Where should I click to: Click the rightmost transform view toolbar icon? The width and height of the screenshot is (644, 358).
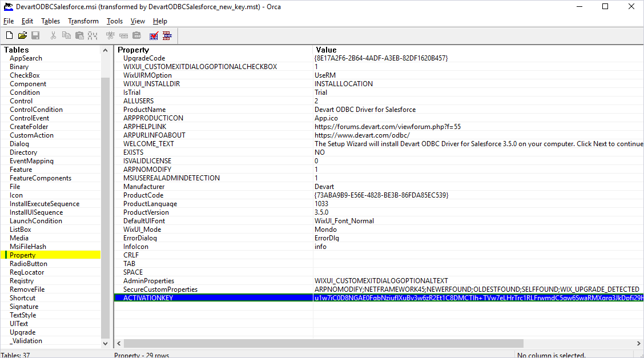click(167, 35)
